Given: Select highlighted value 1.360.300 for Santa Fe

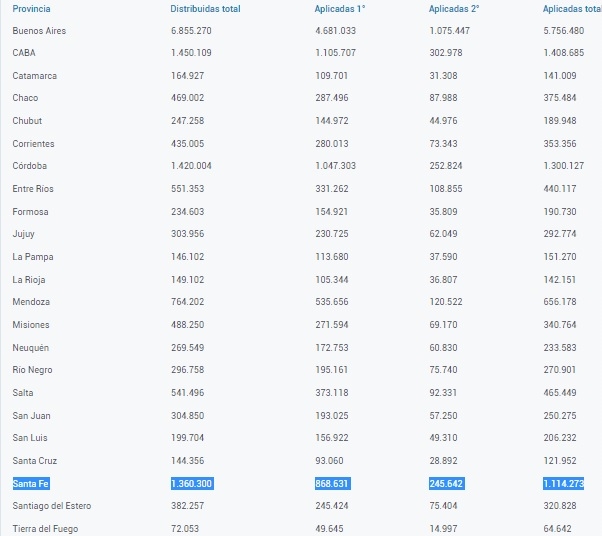Looking at the screenshot, I should 191,483.
